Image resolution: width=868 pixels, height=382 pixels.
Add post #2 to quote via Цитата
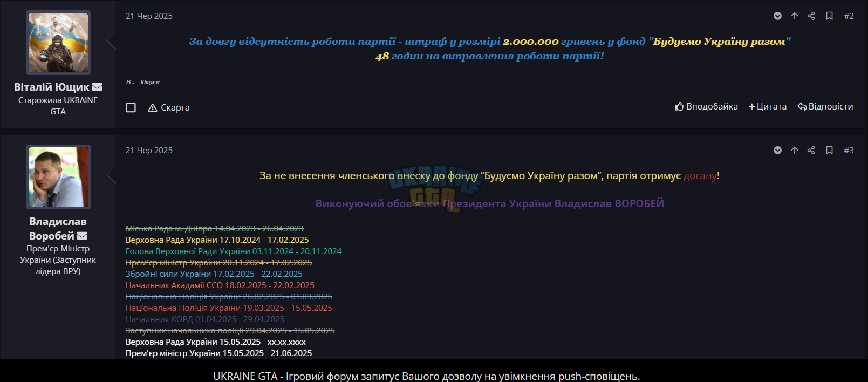tap(768, 106)
